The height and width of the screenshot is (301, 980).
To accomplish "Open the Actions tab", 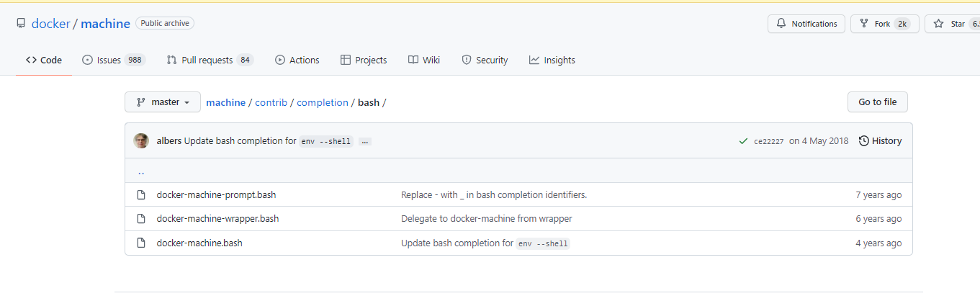I will click(x=297, y=60).
